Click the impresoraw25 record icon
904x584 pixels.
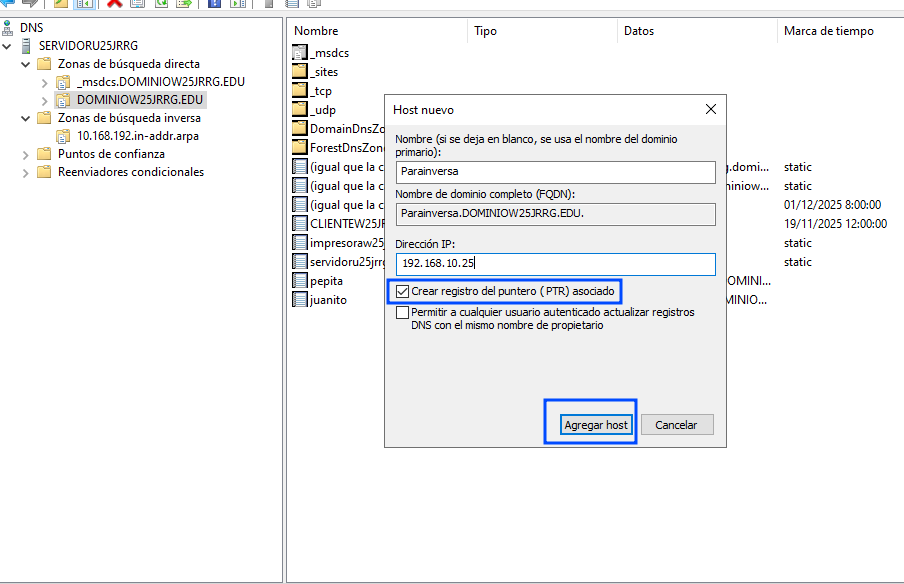300,243
